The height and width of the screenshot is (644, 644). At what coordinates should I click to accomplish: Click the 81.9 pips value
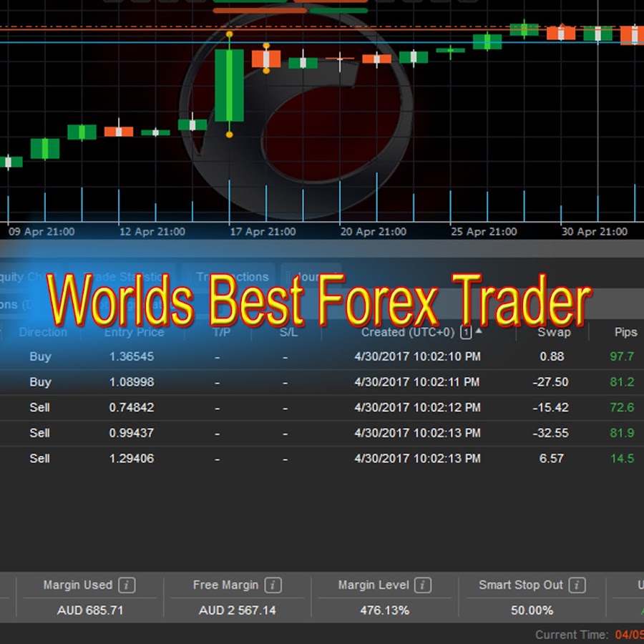622,433
